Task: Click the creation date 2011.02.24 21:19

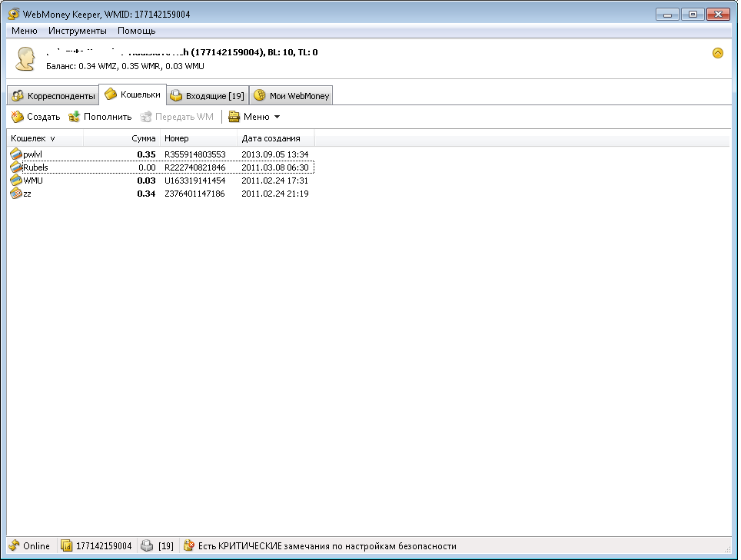Action: click(275, 194)
